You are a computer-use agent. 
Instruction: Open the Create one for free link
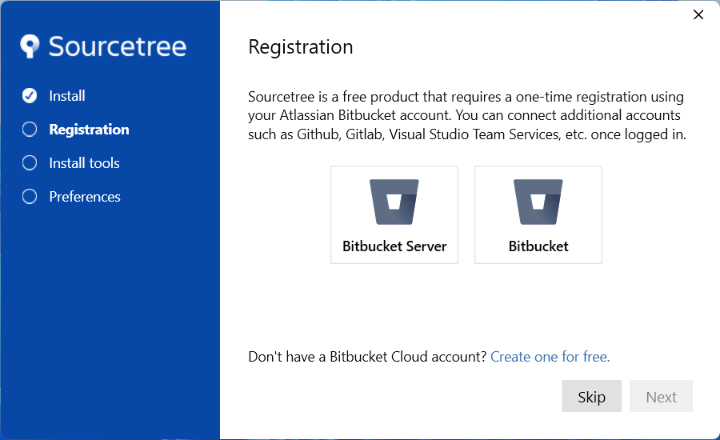[x=550, y=356]
